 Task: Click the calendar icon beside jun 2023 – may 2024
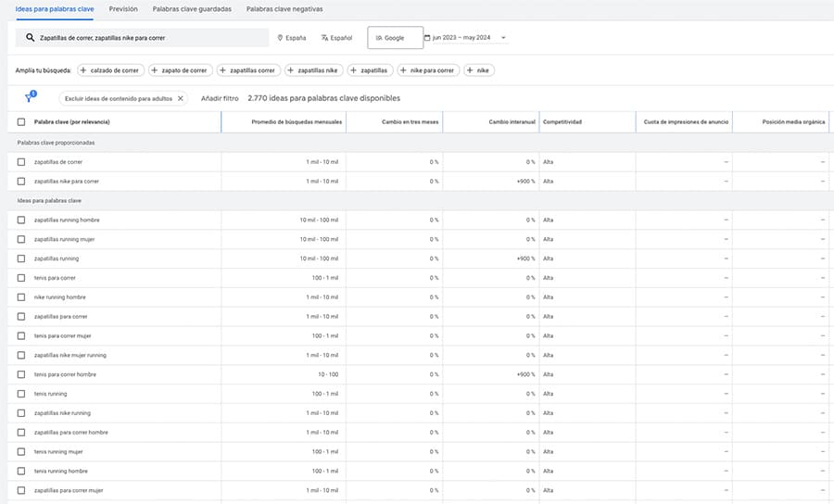(427, 38)
